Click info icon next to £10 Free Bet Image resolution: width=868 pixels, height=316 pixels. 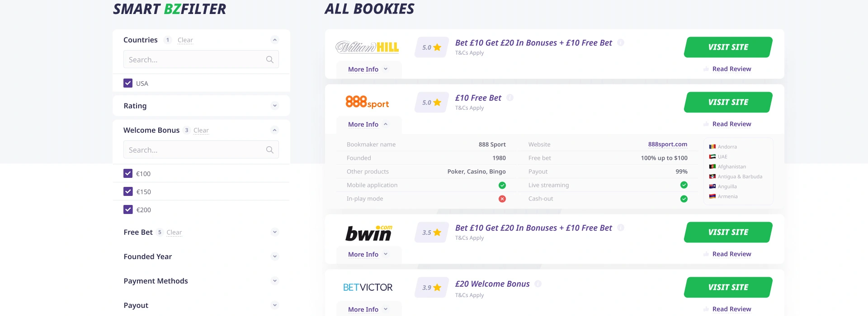(510, 98)
